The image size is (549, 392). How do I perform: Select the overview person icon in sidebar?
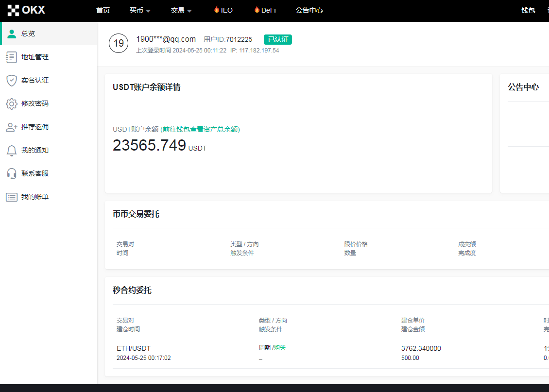(x=12, y=34)
